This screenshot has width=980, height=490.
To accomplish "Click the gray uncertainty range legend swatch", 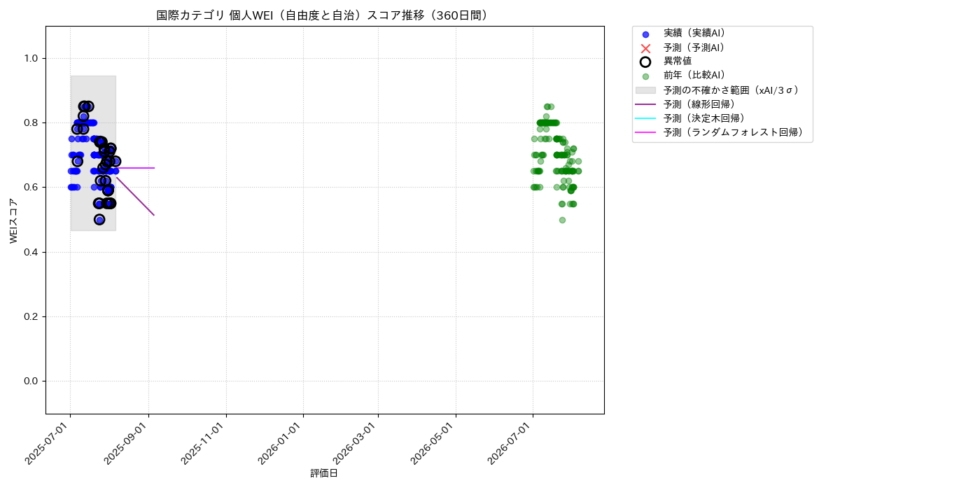I will 645,90.
